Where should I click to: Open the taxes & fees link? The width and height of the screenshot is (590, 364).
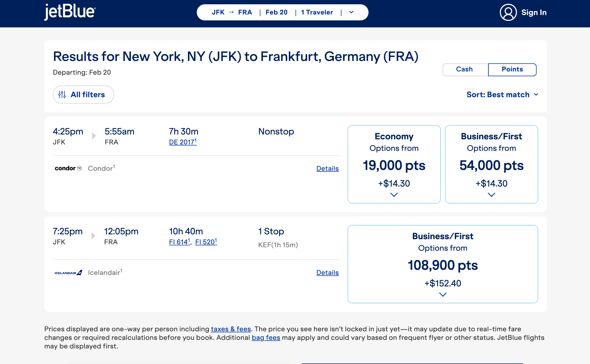pyautogui.click(x=231, y=329)
